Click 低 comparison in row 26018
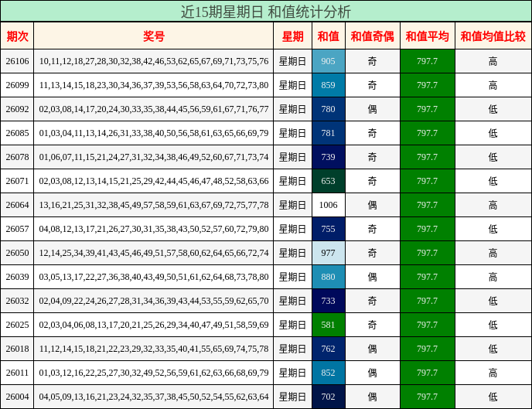 point(493,349)
